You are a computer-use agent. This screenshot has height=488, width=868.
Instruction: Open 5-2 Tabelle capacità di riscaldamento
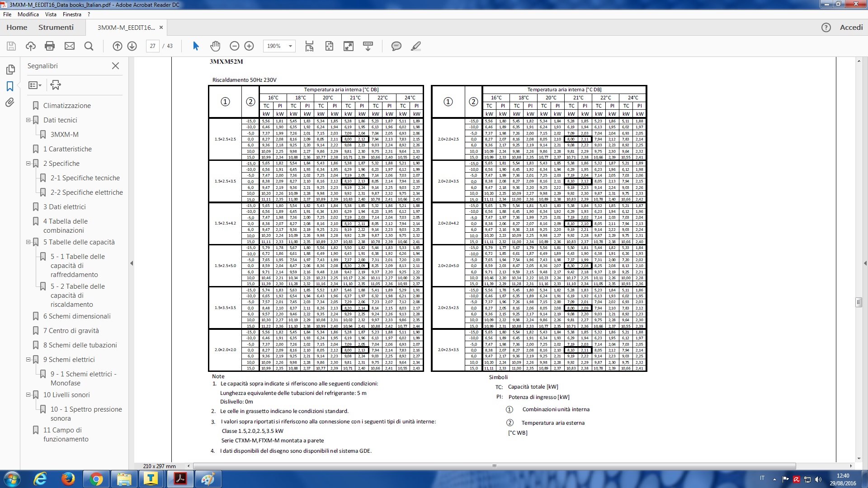78,296
